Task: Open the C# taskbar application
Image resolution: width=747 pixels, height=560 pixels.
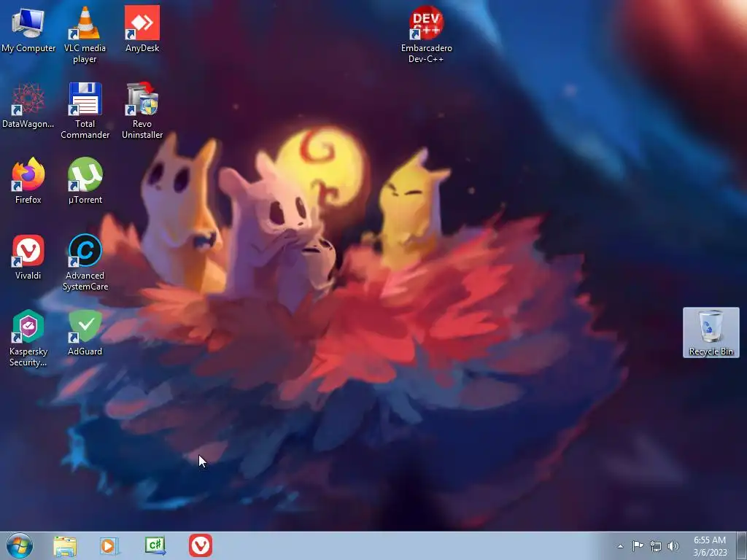Action: (155, 545)
